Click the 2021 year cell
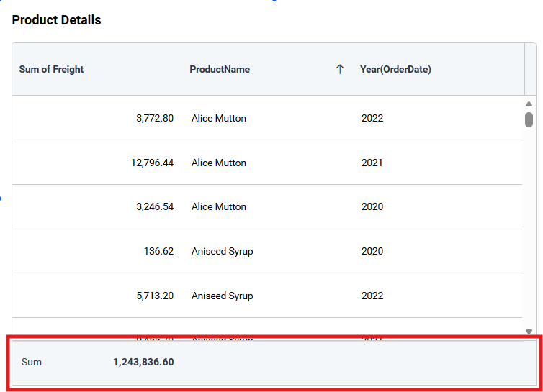This screenshot has height=392, width=543. pos(372,163)
